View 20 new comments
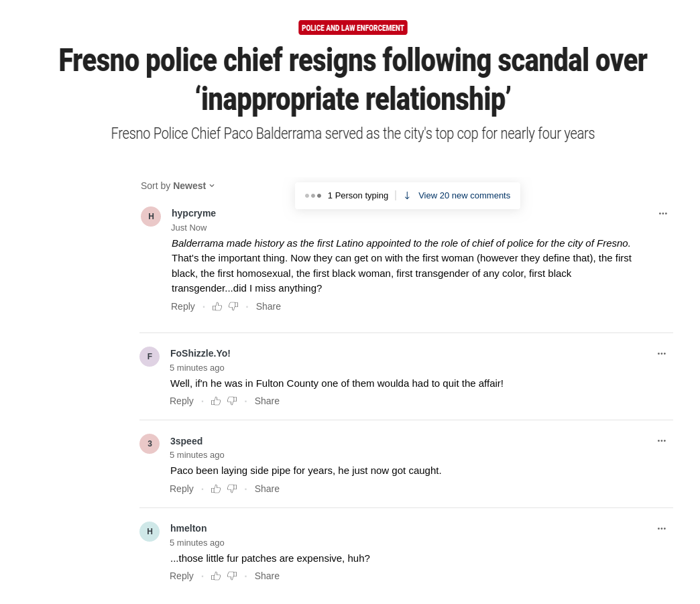 tap(464, 196)
